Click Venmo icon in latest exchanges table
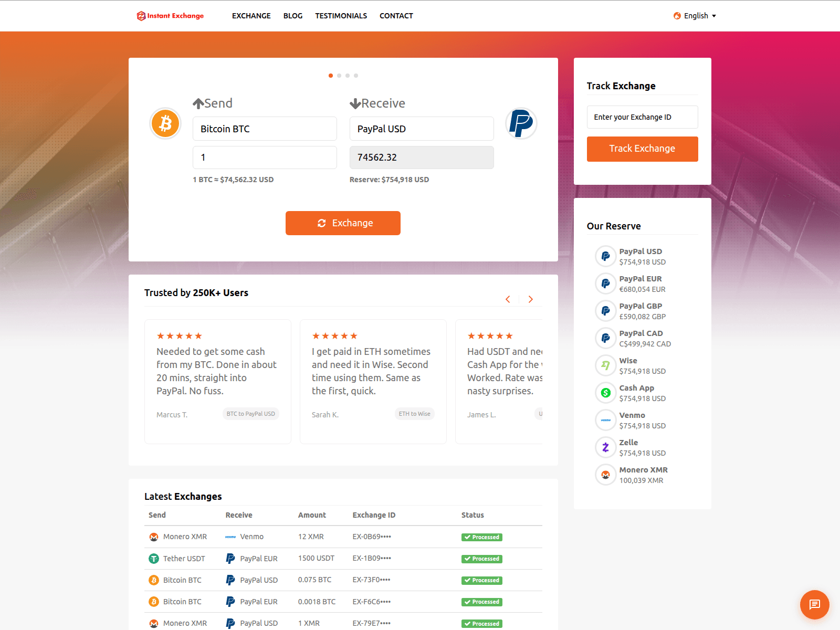 coord(230,537)
